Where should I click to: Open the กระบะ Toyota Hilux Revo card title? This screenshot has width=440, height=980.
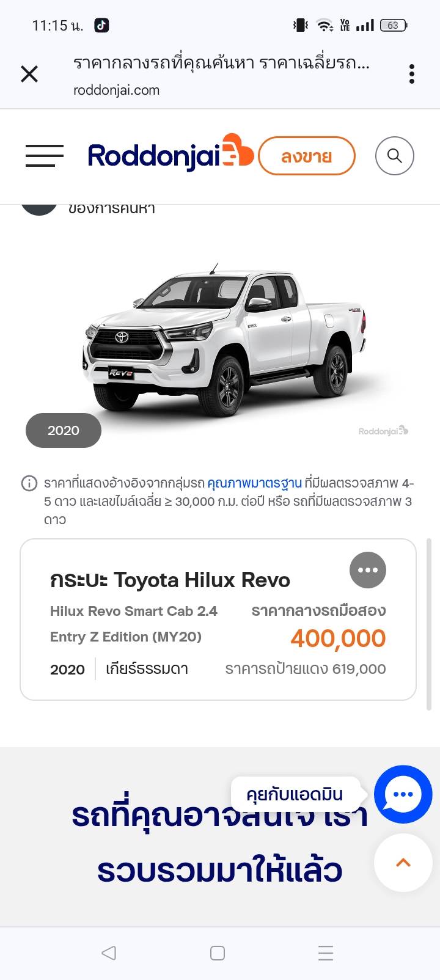170,580
